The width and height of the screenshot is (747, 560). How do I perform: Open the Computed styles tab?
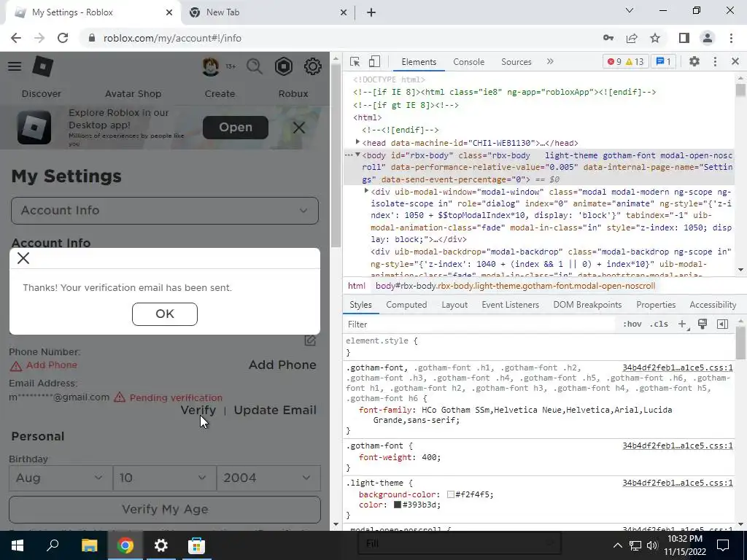tap(406, 305)
